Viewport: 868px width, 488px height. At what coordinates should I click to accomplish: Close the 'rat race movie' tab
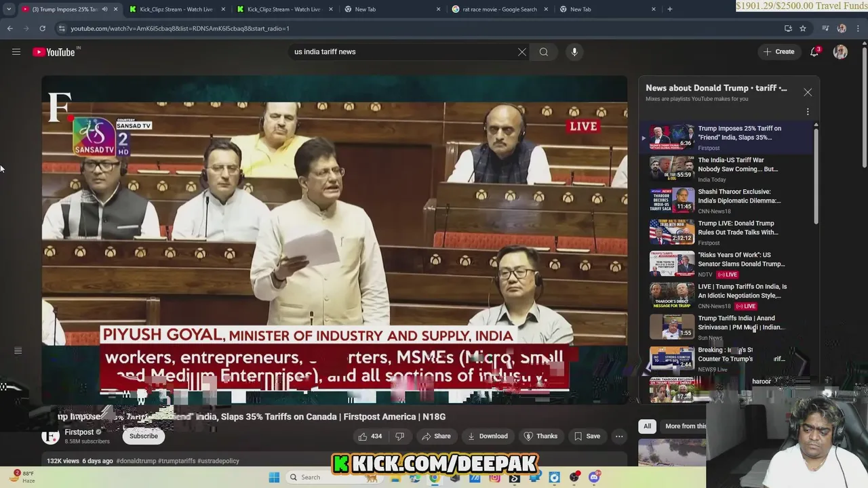tap(546, 9)
